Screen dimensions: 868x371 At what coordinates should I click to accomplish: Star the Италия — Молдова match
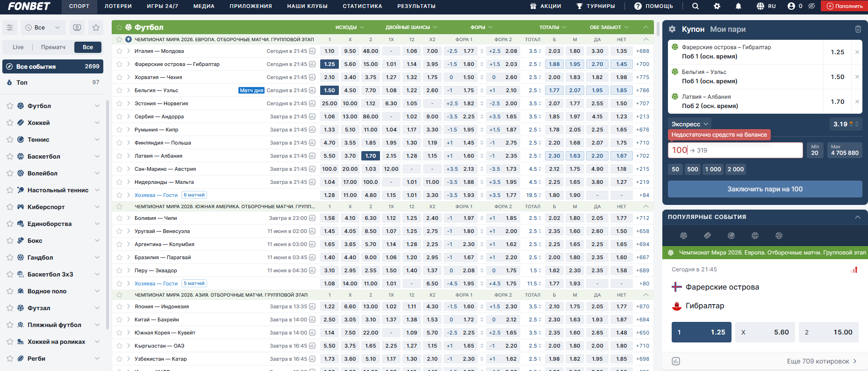[119, 51]
